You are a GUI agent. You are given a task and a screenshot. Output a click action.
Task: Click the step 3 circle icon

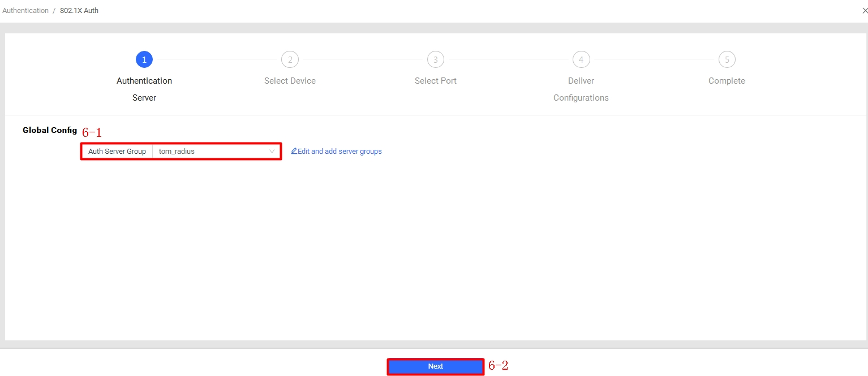[x=435, y=59]
